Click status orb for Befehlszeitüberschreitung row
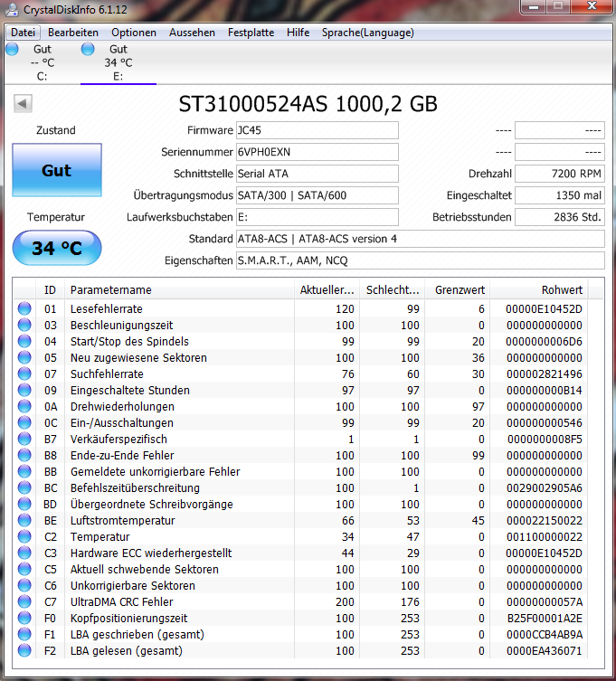 point(24,487)
